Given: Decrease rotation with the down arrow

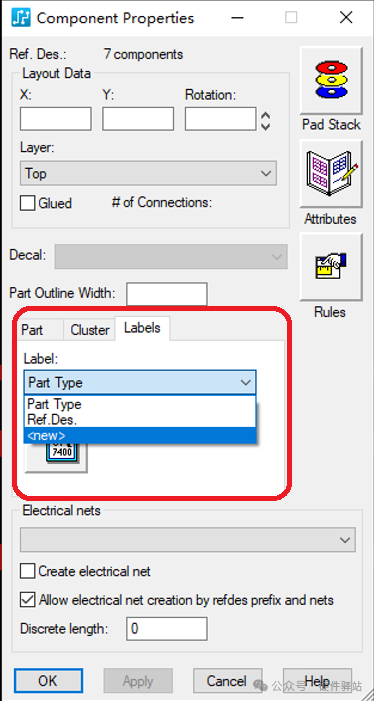Looking at the screenshot, I should (x=265, y=126).
